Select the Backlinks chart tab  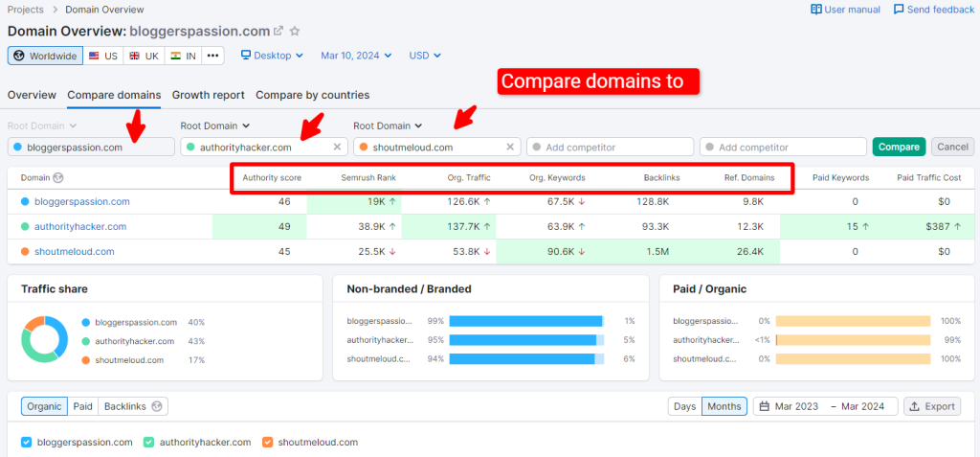point(132,406)
